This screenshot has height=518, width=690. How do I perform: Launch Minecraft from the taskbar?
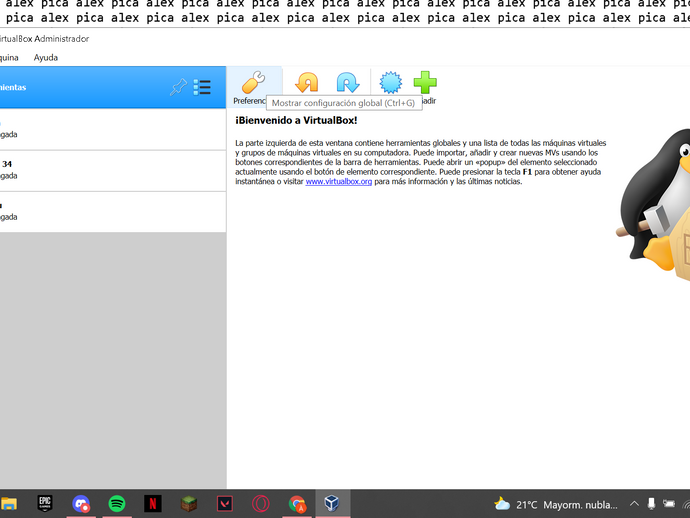189,503
